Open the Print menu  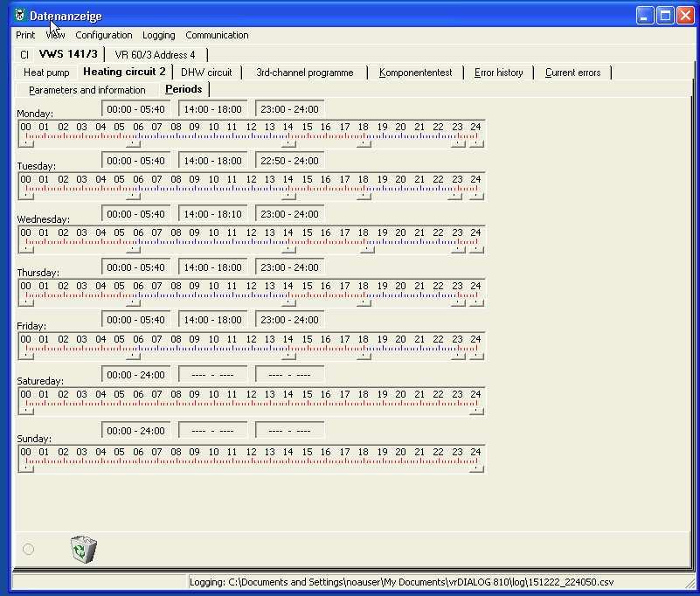pos(25,35)
